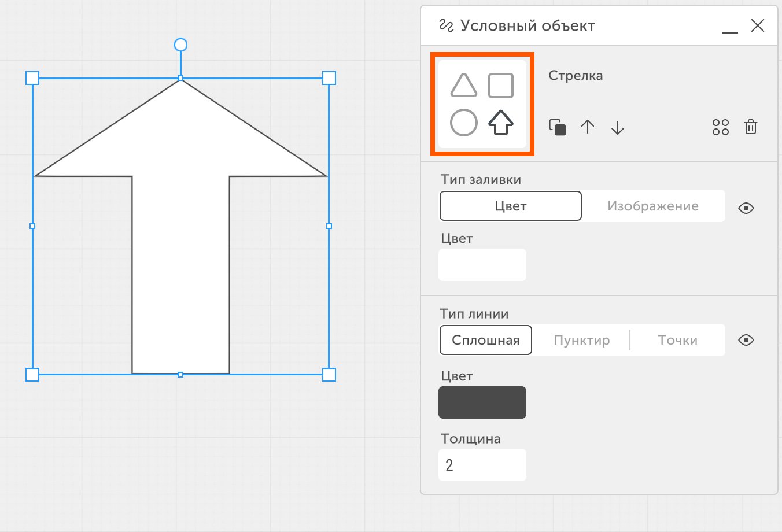Image resolution: width=782 pixels, height=532 pixels.
Task: Click the left-middle selection edge handle
Action: pyautogui.click(x=32, y=226)
